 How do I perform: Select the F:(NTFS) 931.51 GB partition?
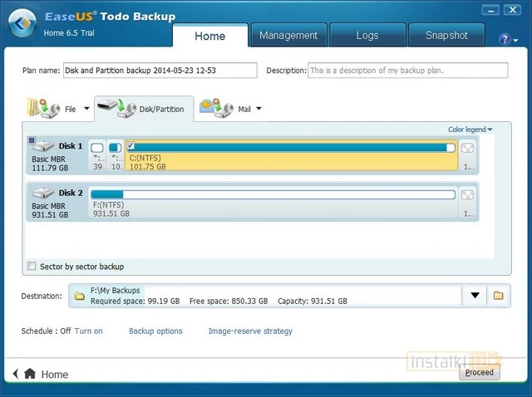[x=273, y=202]
